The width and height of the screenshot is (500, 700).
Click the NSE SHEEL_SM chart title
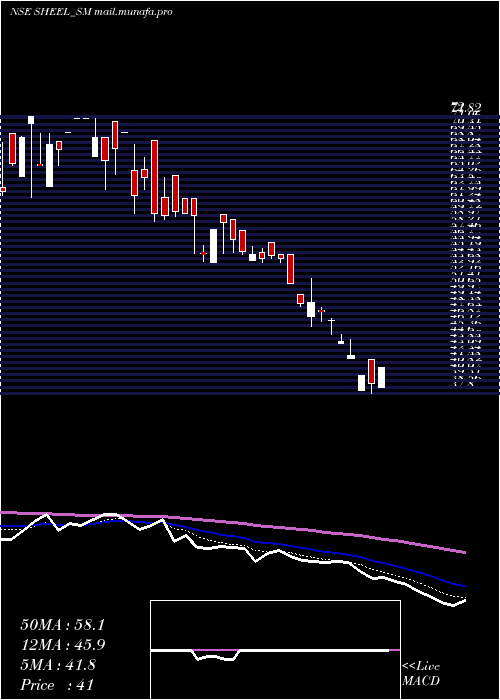coord(91,12)
